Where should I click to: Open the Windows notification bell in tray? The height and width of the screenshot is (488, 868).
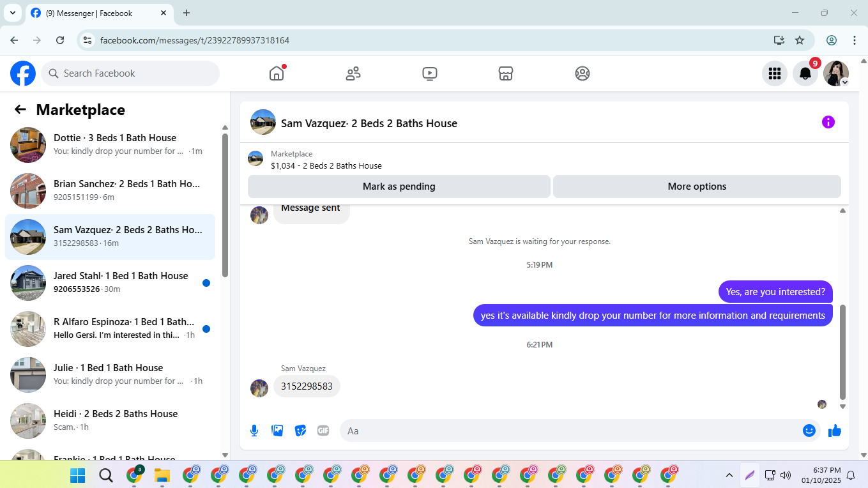(851, 475)
